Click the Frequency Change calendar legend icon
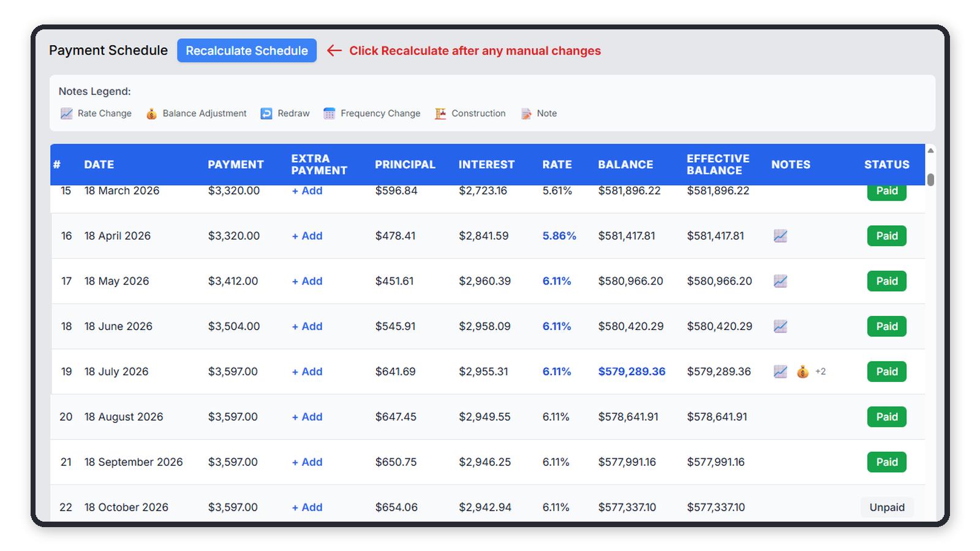 click(x=330, y=113)
